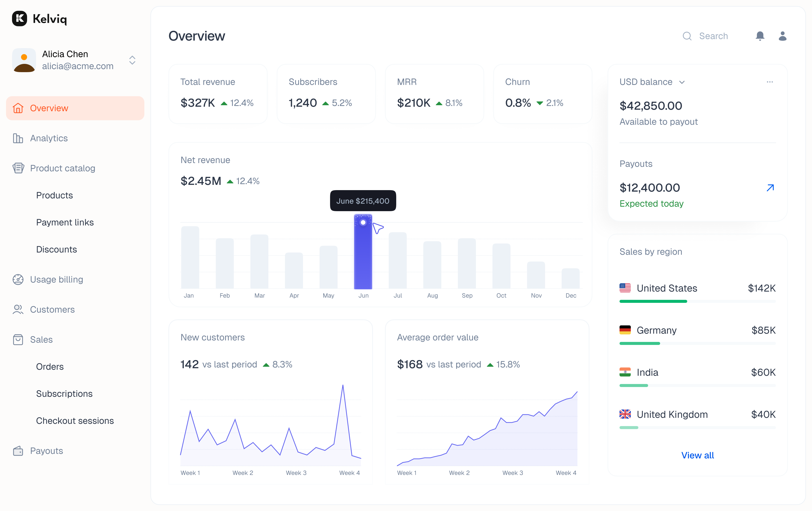Open the Payouts wallet icon
Screen dimensions: 812x511
(18, 451)
